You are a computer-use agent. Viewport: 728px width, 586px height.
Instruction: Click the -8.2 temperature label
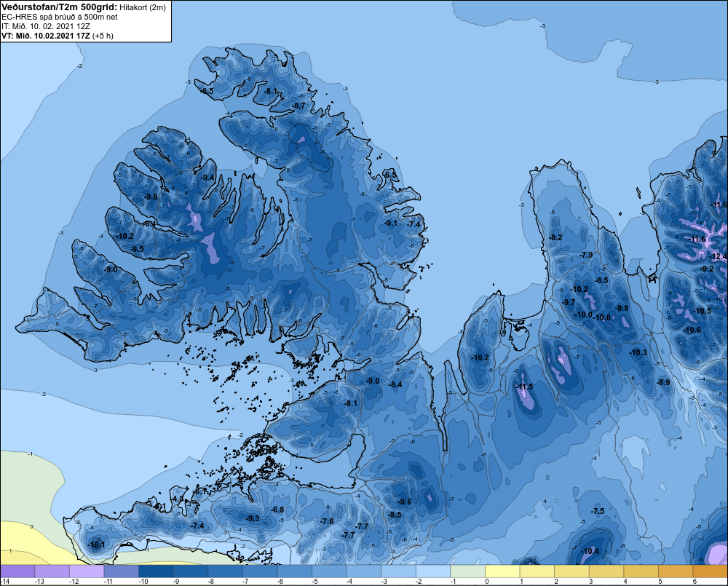point(555,237)
